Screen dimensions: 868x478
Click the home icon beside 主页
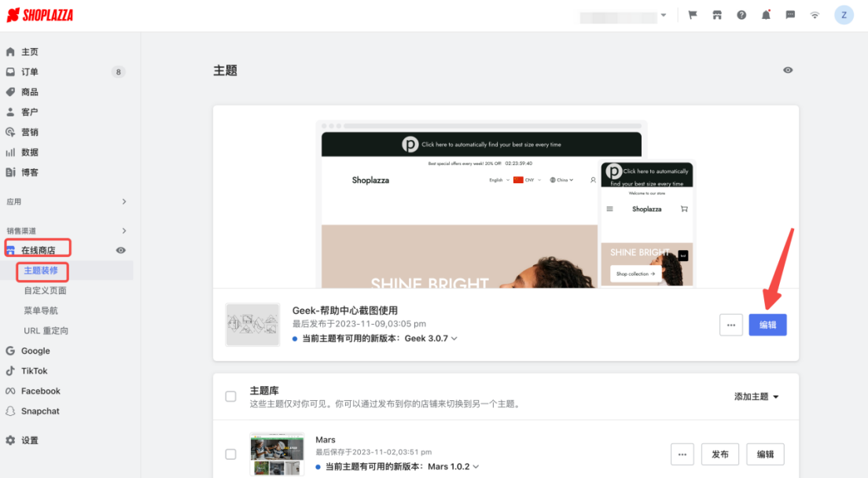(10, 52)
